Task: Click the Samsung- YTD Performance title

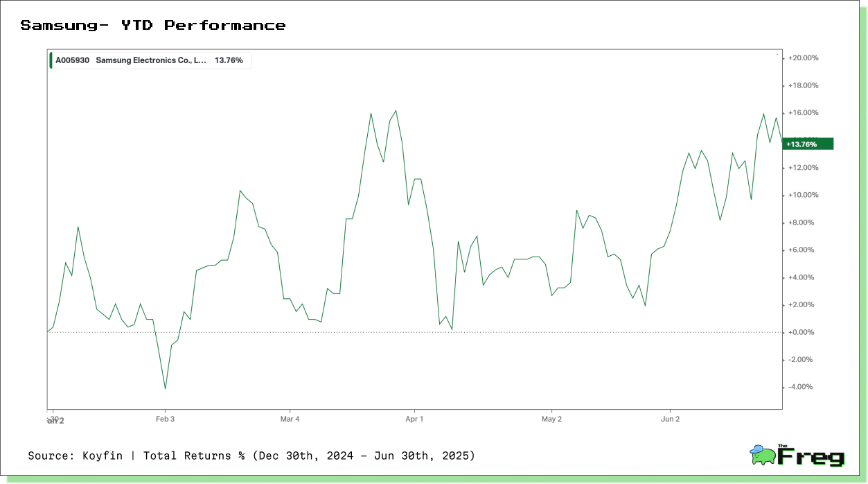Action: point(152,26)
